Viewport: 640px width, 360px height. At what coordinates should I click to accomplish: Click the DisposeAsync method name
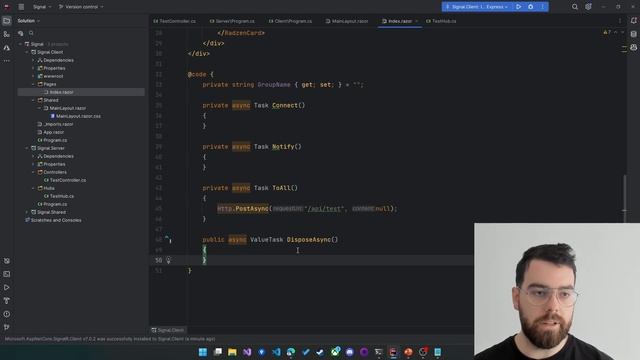(309, 240)
